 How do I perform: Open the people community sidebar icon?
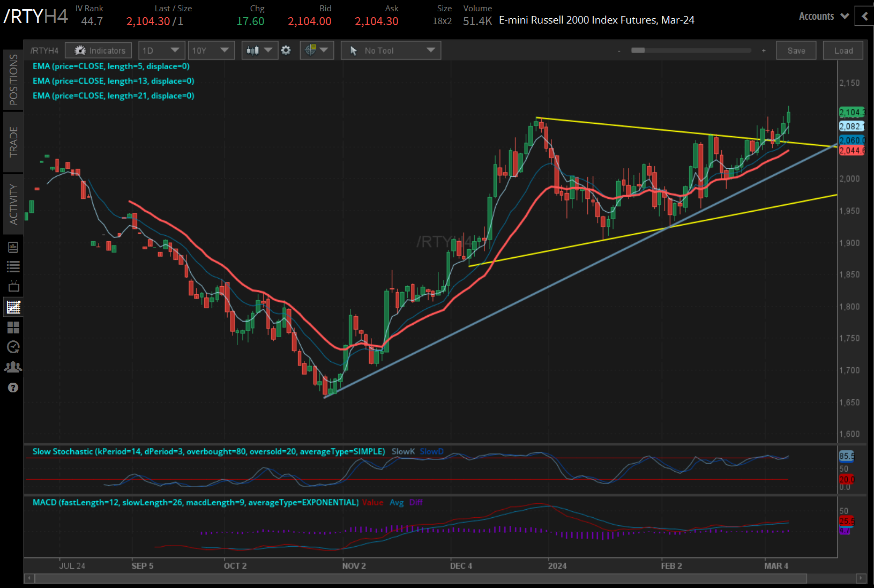pos(13,367)
